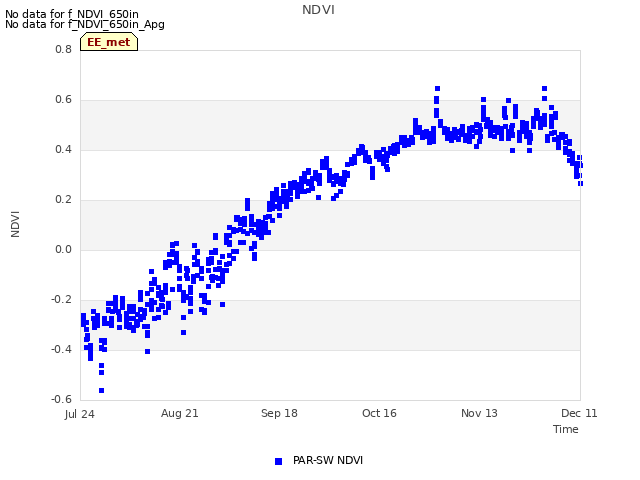Image resolution: width=640 pixels, height=480 pixels.
Task: Click the -0.2 y-axis tick label
Action: tap(61, 300)
